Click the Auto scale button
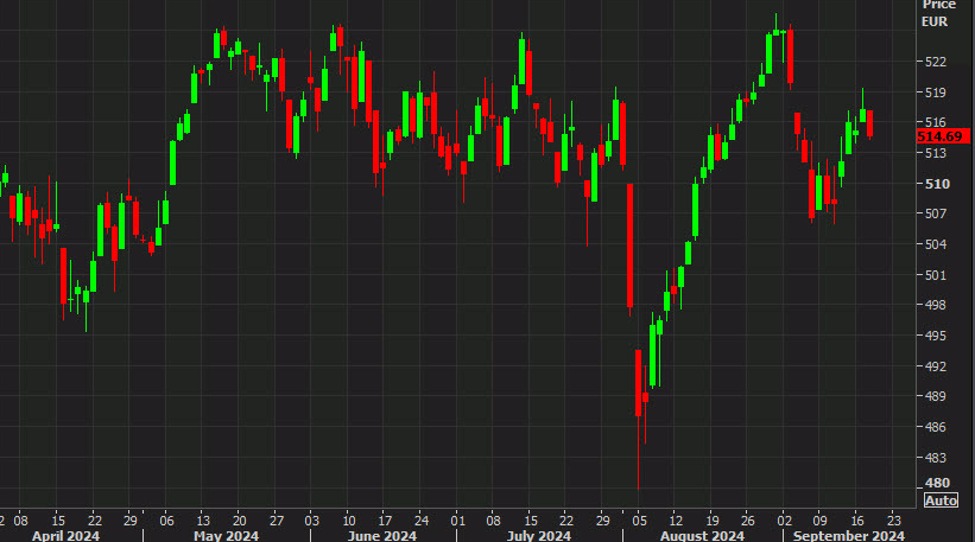The height and width of the screenshot is (542, 975). point(941,500)
